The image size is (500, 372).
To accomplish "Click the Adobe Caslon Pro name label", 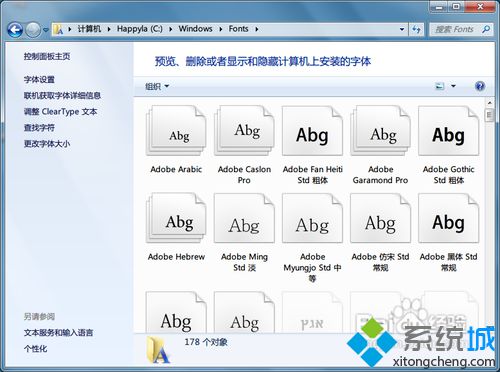I will pos(244,175).
